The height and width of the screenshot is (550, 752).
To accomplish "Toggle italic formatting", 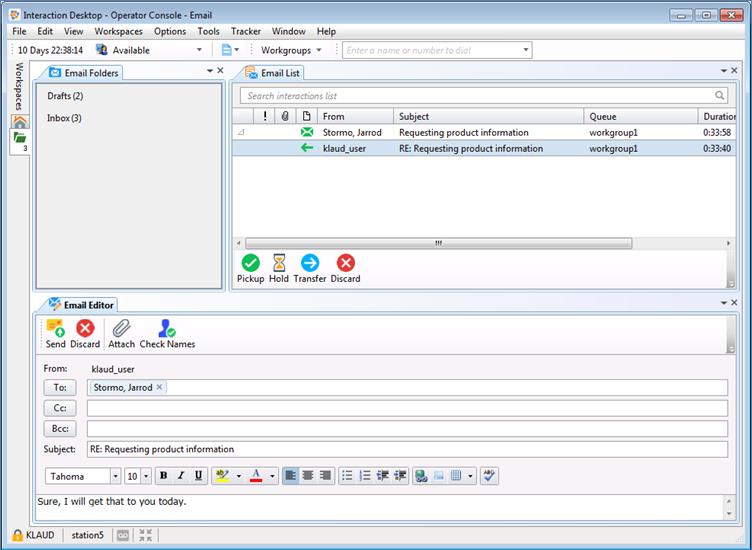I will pyautogui.click(x=181, y=476).
